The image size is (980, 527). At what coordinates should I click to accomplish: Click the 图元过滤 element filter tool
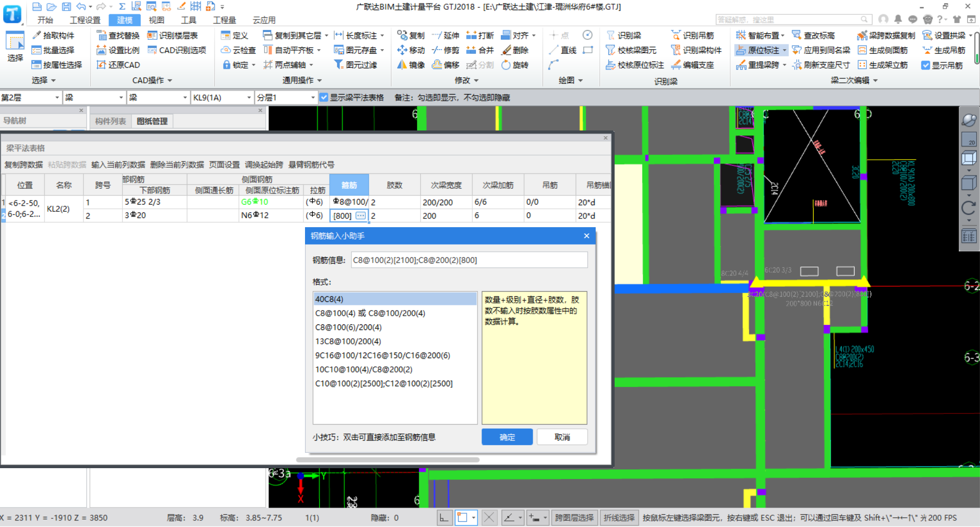point(355,65)
